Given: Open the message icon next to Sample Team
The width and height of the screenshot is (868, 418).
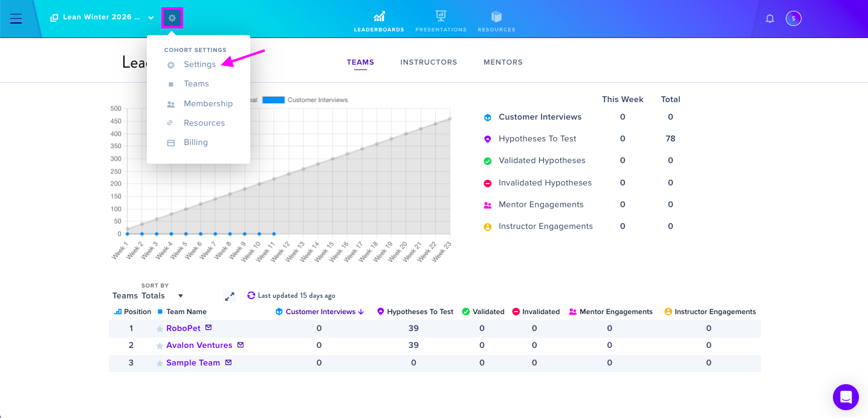Looking at the screenshot, I should 228,362.
